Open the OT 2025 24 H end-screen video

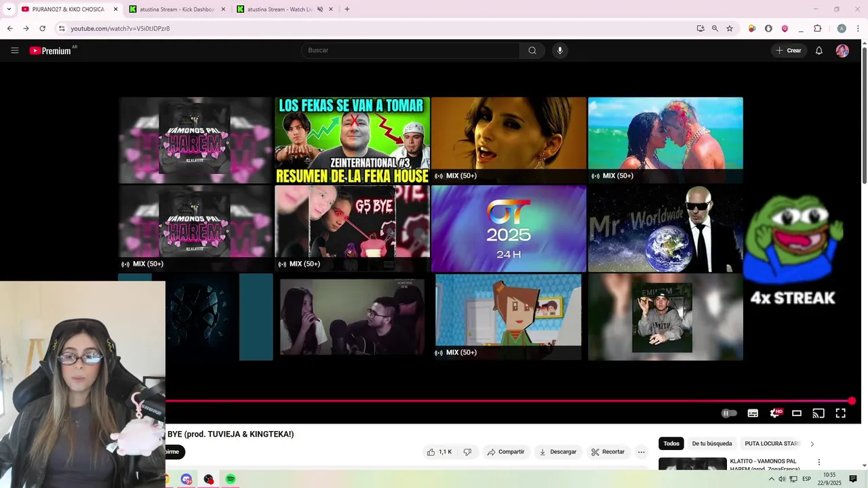[x=509, y=228]
